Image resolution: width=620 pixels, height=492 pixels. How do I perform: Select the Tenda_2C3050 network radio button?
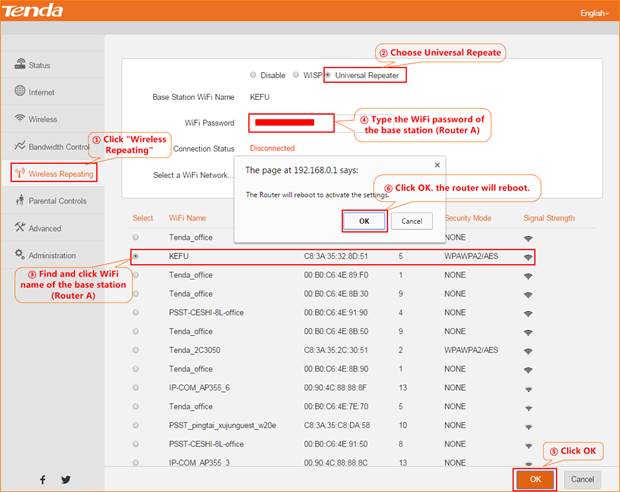click(x=136, y=350)
